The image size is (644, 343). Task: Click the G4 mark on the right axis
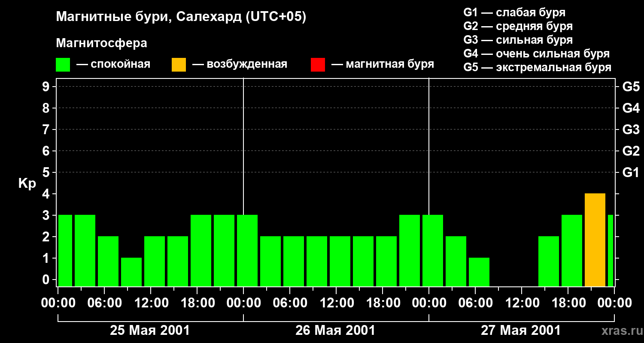click(631, 108)
